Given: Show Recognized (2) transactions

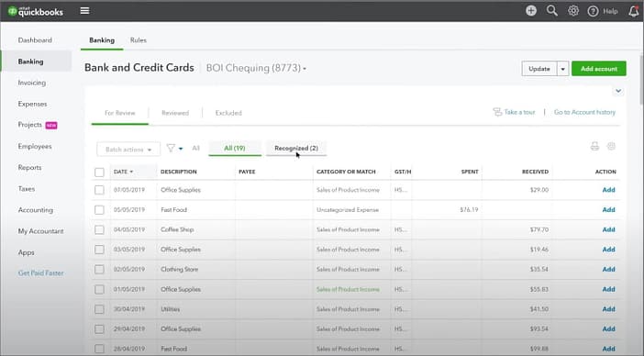Looking at the screenshot, I should pyautogui.click(x=296, y=149).
